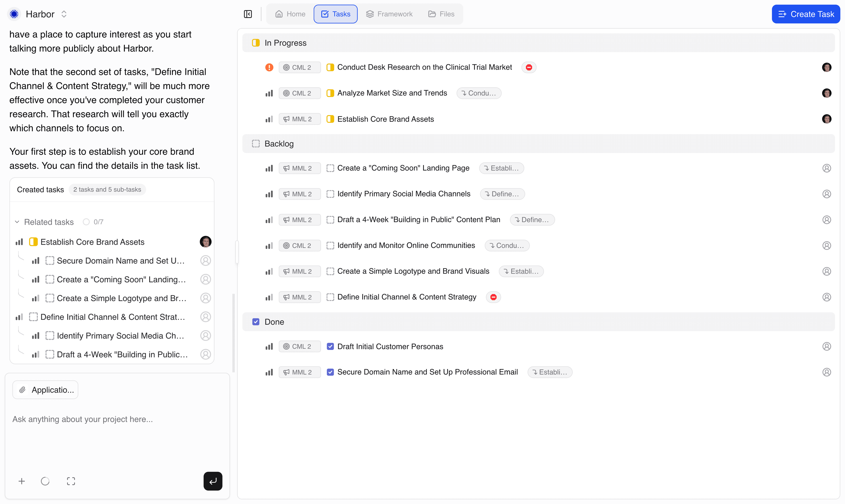Viewport: 845px width, 504px height.
Task: Click the 0/7 progress circle next to Related tasks
Action: pyautogui.click(x=86, y=222)
